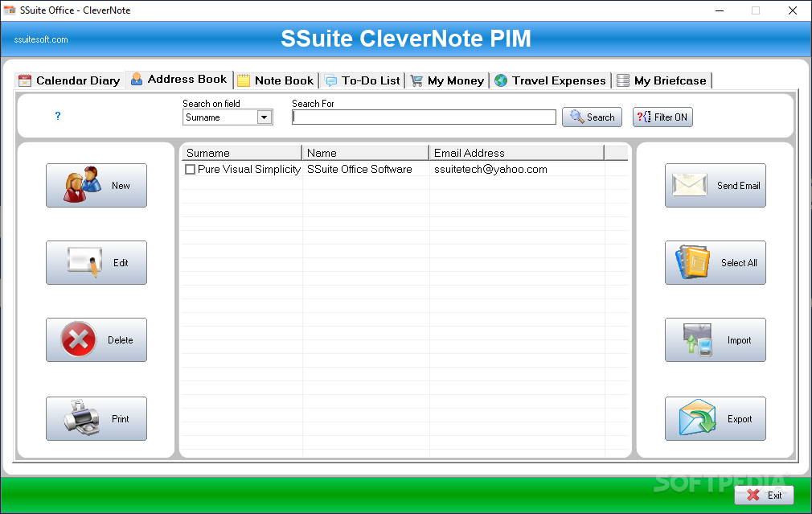Click the Edit card pencil icon
Screen dimensions: 812x514
pos(84,262)
